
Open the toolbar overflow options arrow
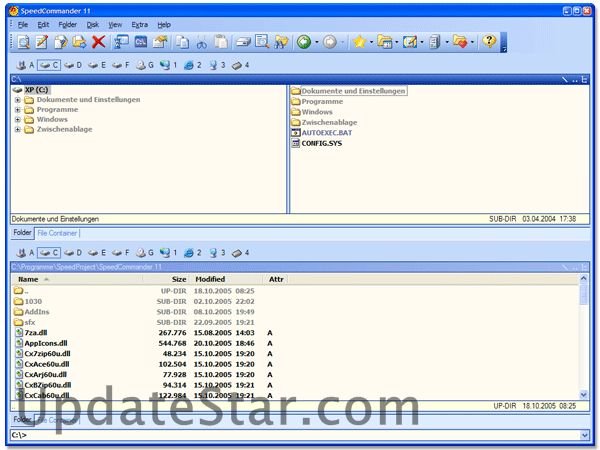tap(504, 42)
